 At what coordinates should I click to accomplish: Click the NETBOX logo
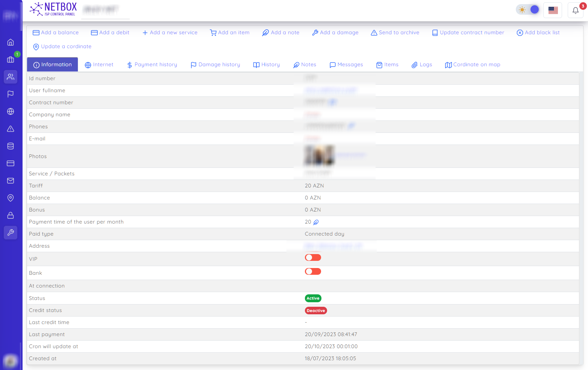click(x=53, y=9)
